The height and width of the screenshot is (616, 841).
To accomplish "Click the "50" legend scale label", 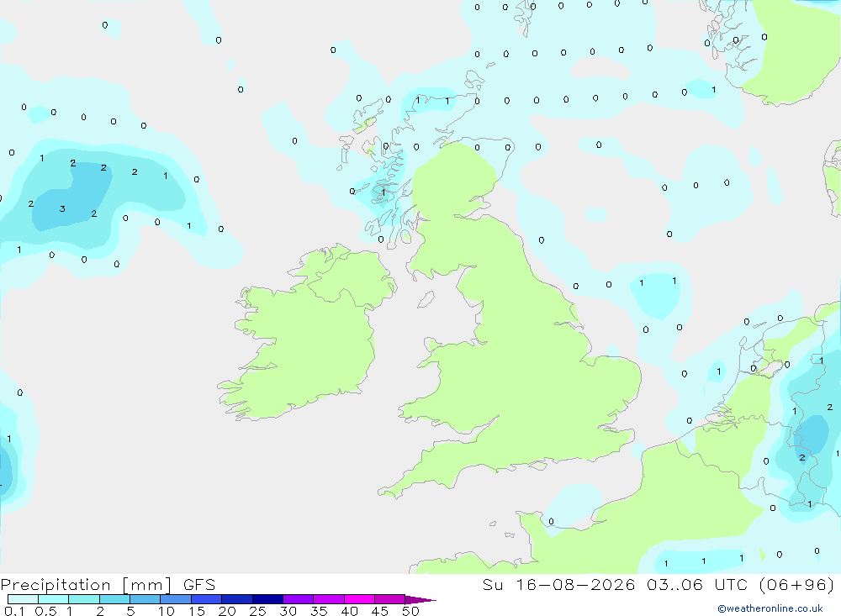I will [410, 611].
